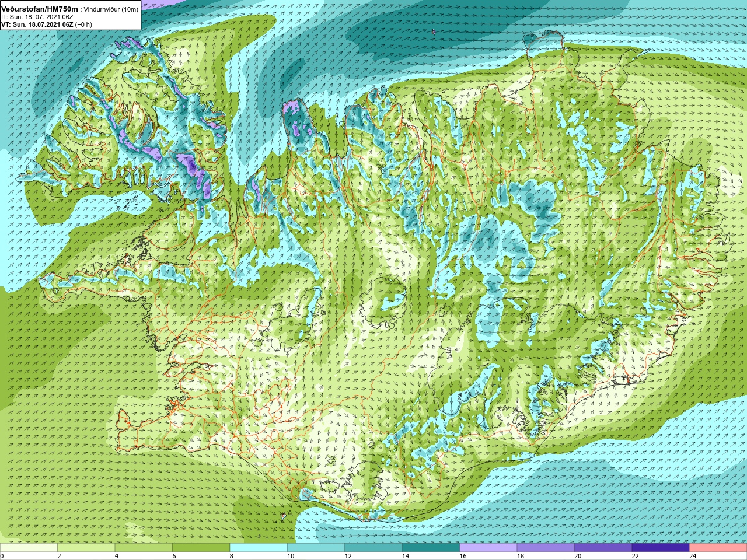
Task: Click the 20–22 violet legend swatch
Action: click(603, 548)
